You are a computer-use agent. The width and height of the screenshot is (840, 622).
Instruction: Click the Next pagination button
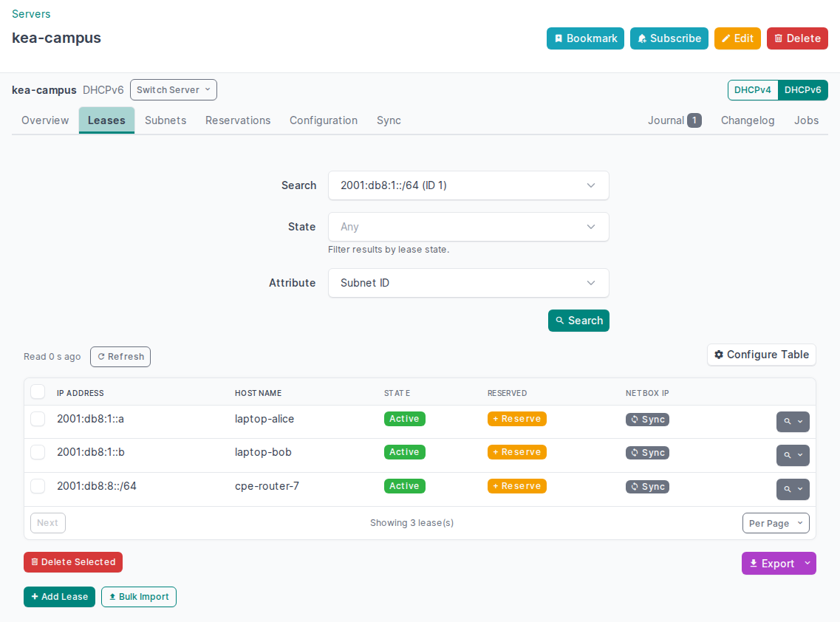[48, 523]
